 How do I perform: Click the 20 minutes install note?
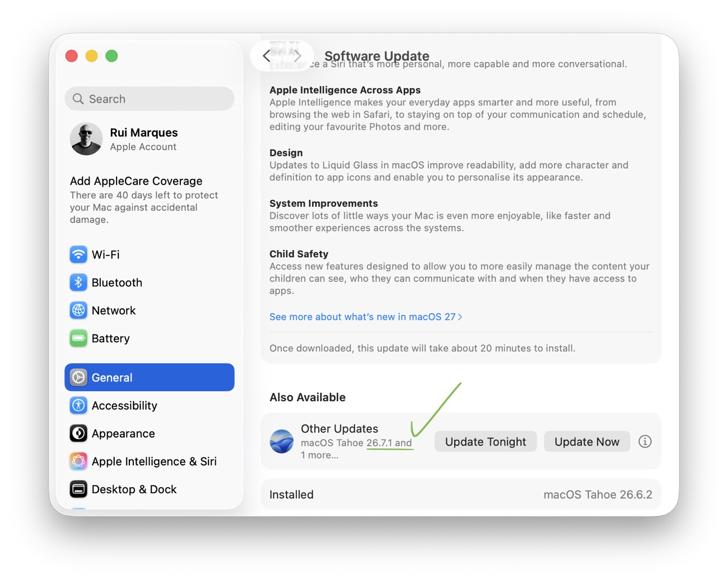click(x=422, y=348)
